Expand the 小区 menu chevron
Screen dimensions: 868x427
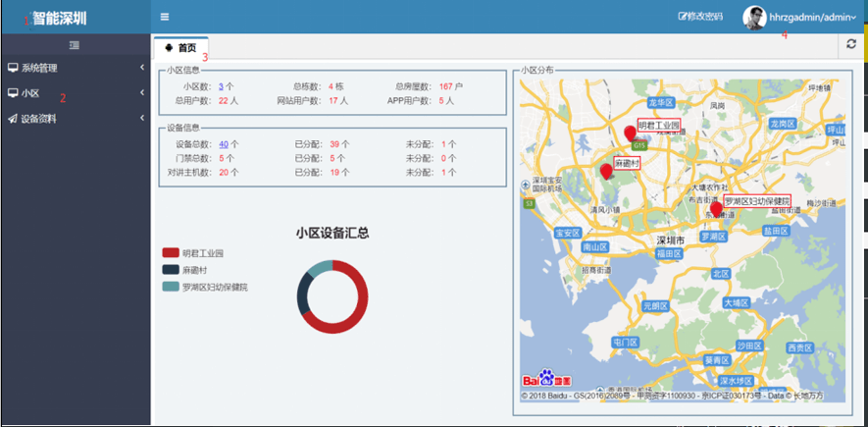141,92
